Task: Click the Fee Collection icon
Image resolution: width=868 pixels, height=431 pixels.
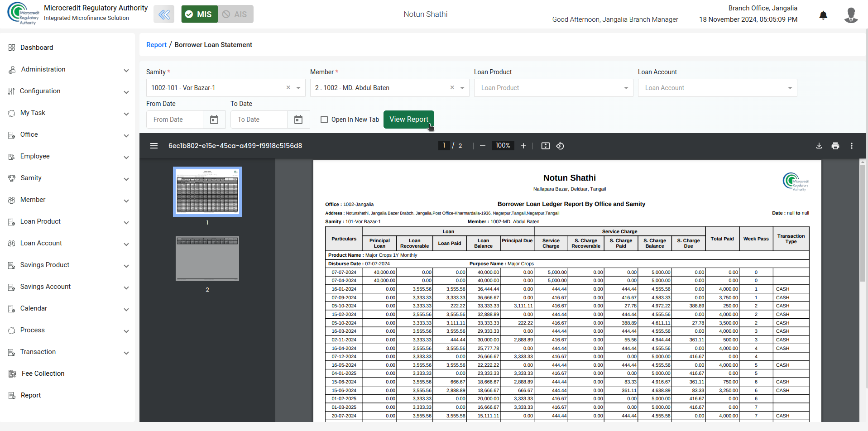Action: pyautogui.click(x=12, y=374)
